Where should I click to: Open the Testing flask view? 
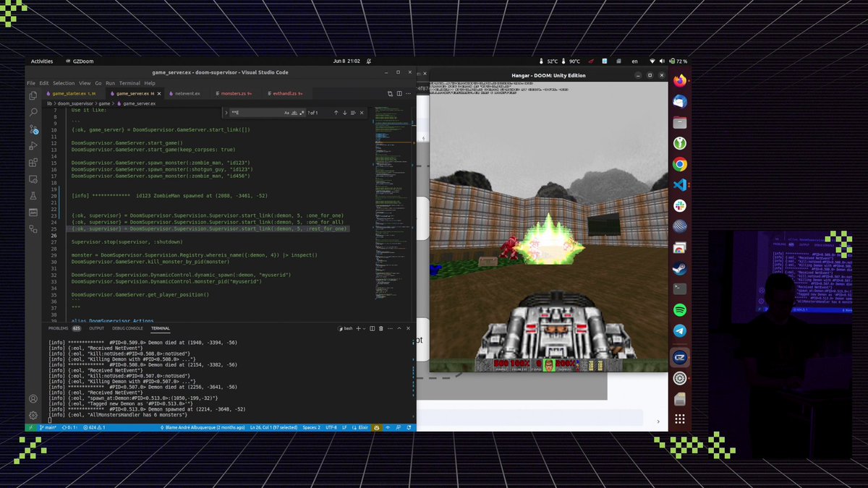click(x=33, y=196)
